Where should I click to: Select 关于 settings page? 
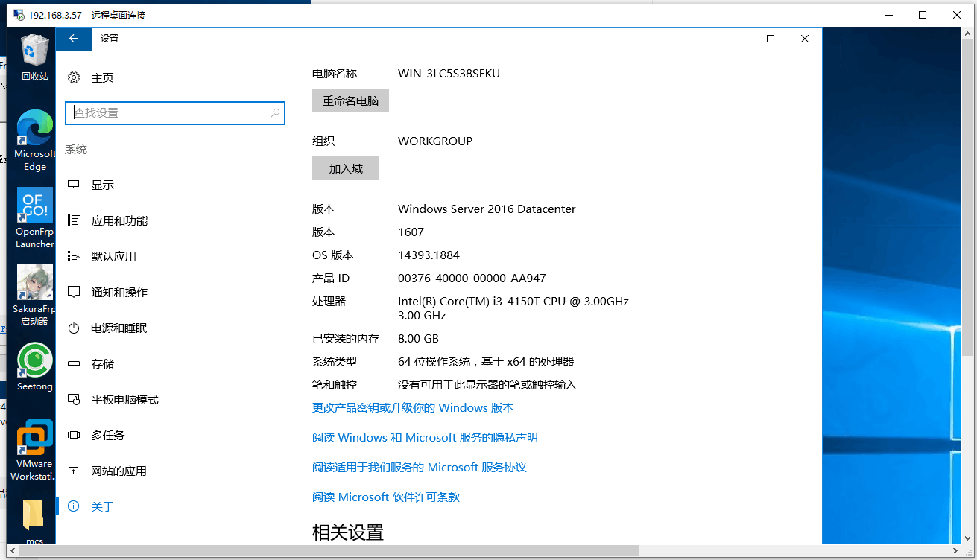click(x=102, y=506)
